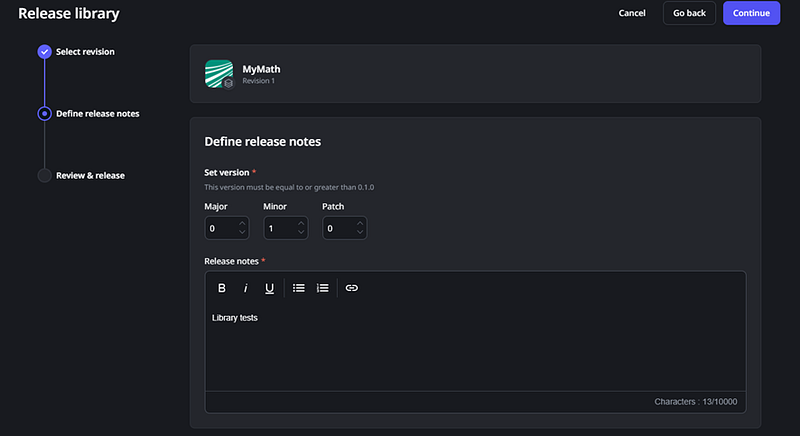Click the Characters : 13/10000 counter
The image size is (800, 436).
[695, 402]
